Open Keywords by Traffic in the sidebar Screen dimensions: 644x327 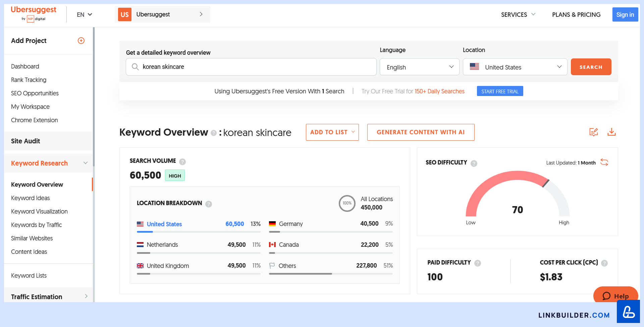click(x=36, y=225)
